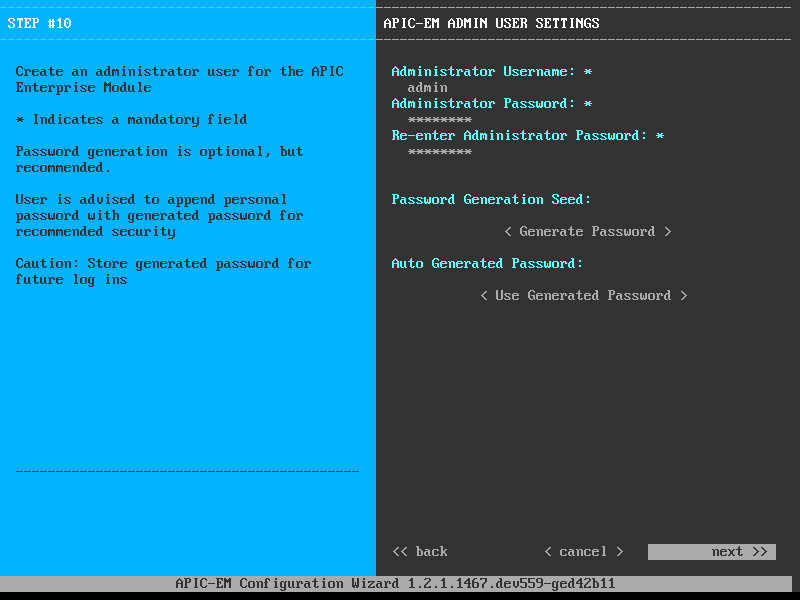Go to the previous step with back
Screen dimensions: 800x600
point(420,552)
